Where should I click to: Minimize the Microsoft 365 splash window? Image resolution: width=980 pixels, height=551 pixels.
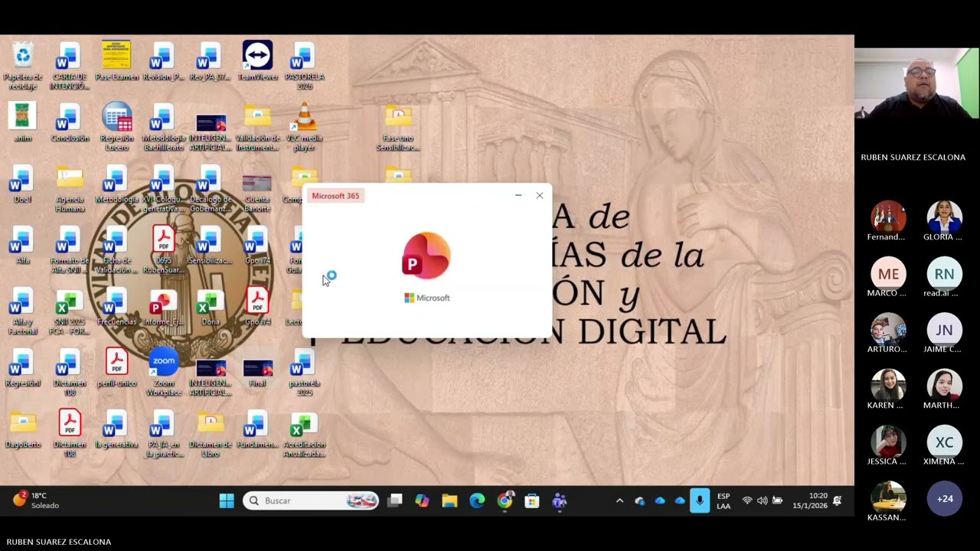[518, 195]
